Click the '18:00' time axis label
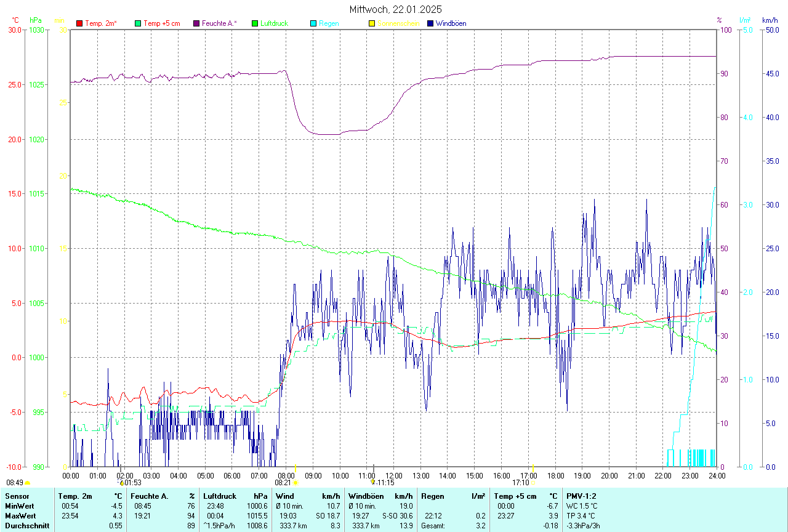The width and height of the screenshot is (788, 532). (x=555, y=475)
